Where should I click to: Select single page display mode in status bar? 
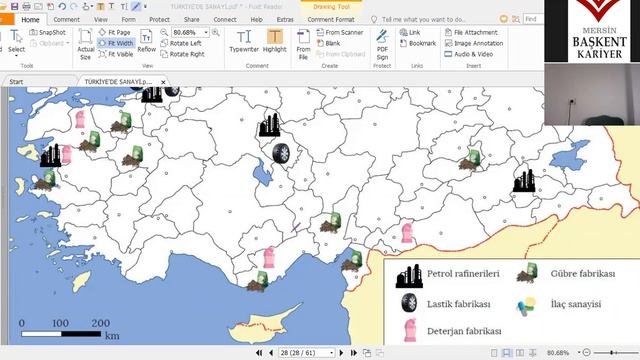click(494, 353)
